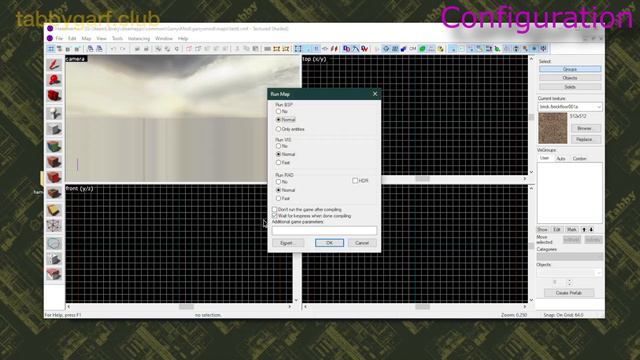Screen dimensions: 640x360
Task: Select the gray Block tool icon
Action: pyautogui.click(x=54, y=129)
